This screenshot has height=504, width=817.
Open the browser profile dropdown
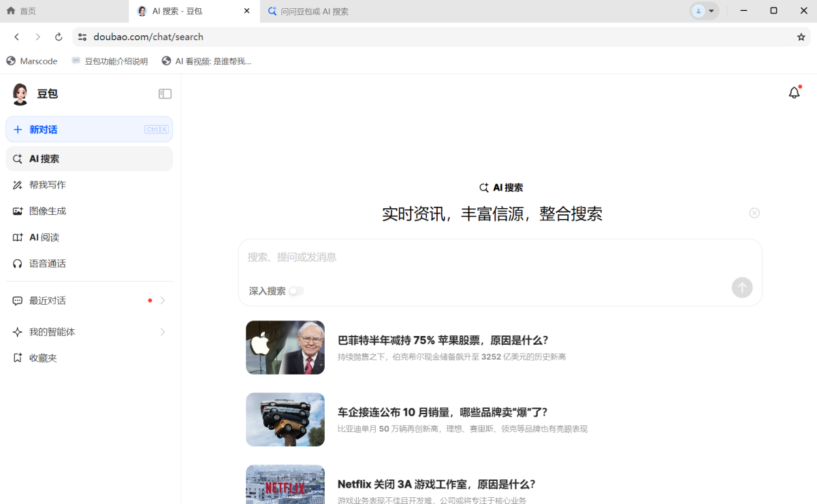click(x=704, y=11)
